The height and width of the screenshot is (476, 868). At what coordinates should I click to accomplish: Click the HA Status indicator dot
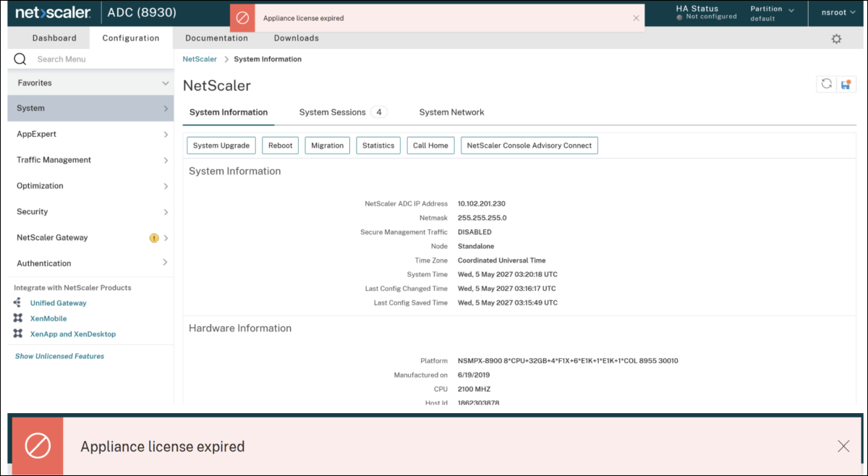pyautogui.click(x=679, y=17)
